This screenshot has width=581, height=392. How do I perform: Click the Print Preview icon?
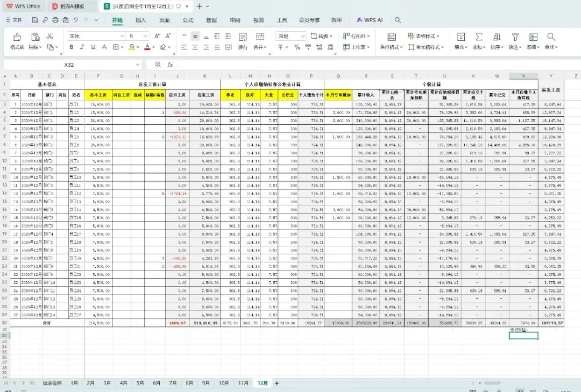[66, 20]
